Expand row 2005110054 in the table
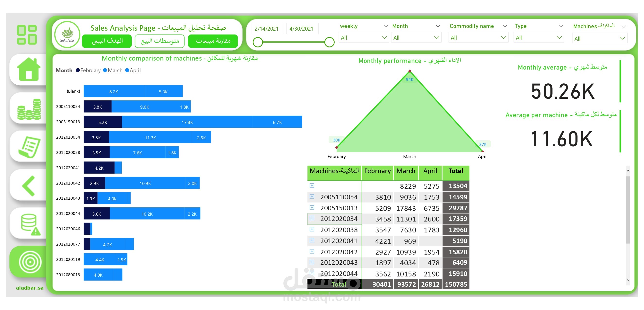Viewport: 644px width, 310px height. 312,197
